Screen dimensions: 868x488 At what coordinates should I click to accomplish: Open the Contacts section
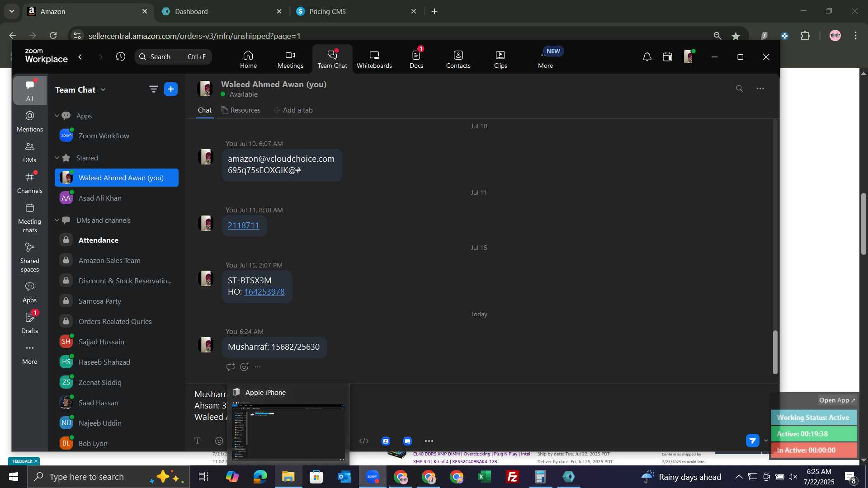[458, 59]
